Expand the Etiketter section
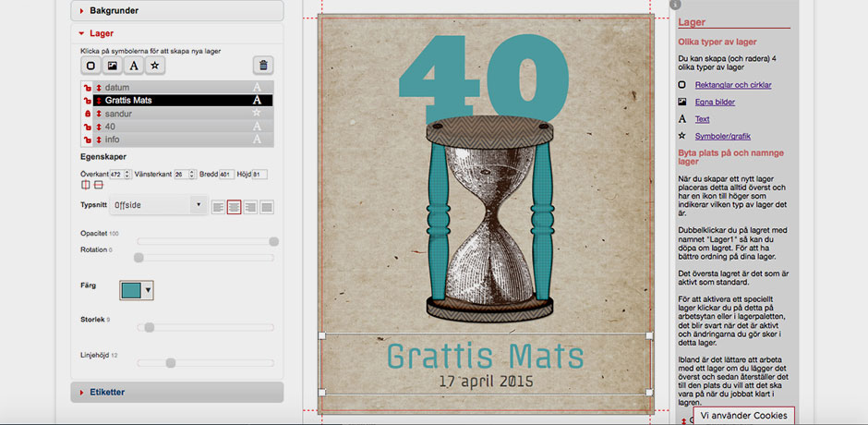The image size is (868, 425). [x=177, y=392]
